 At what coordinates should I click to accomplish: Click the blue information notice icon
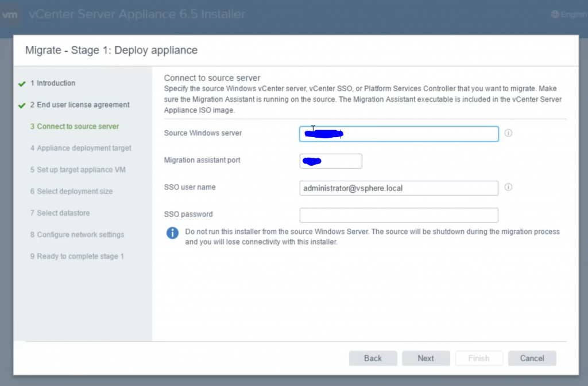coord(172,233)
